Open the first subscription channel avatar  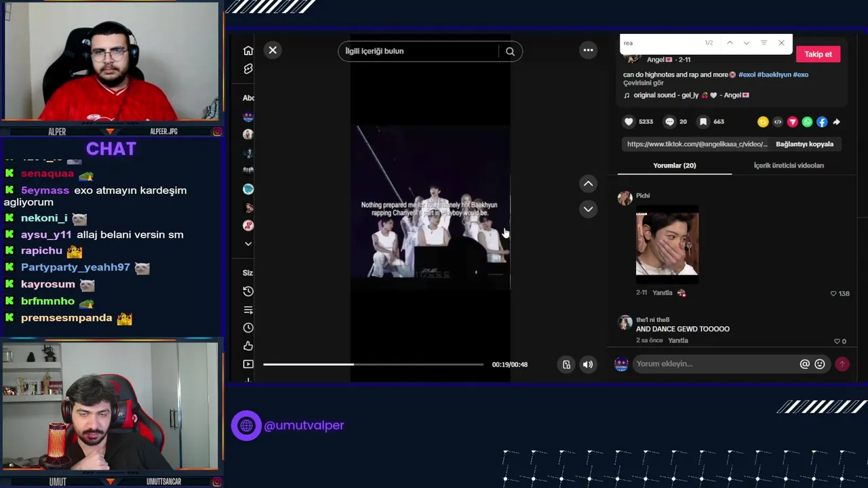248,117
